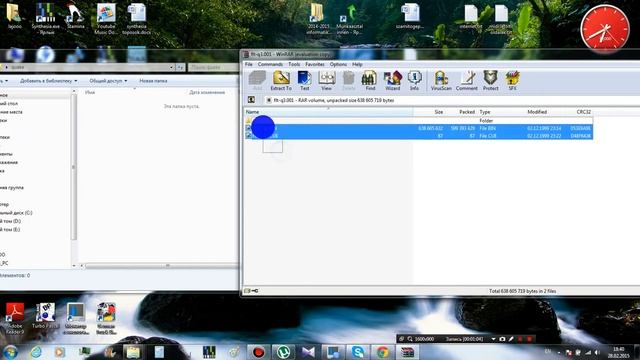Click Explorer file list horizontal scrollbar
Image resolution: width=640 pixels, height=360 pixels.
(167, 266)
